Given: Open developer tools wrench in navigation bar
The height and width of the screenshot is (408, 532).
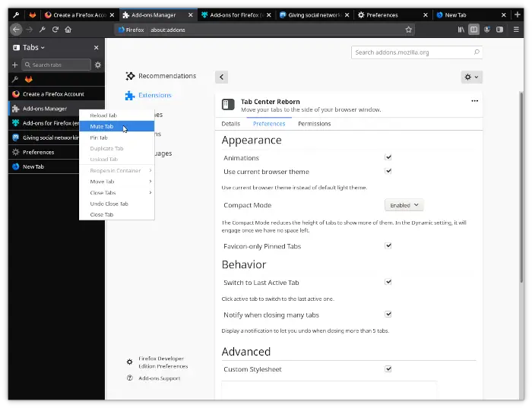Looking at the screenshot, I should 43,30.
